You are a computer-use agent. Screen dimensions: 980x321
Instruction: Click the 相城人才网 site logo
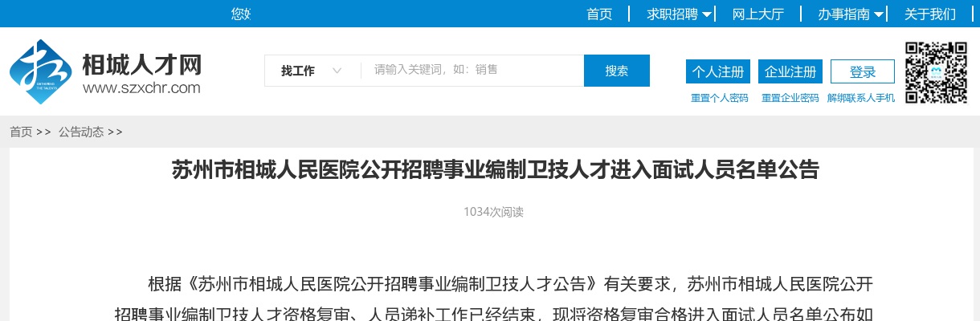[104, 71]
